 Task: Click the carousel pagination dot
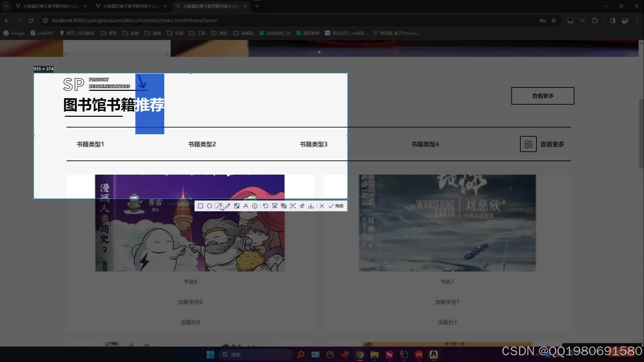click(319, 52)
